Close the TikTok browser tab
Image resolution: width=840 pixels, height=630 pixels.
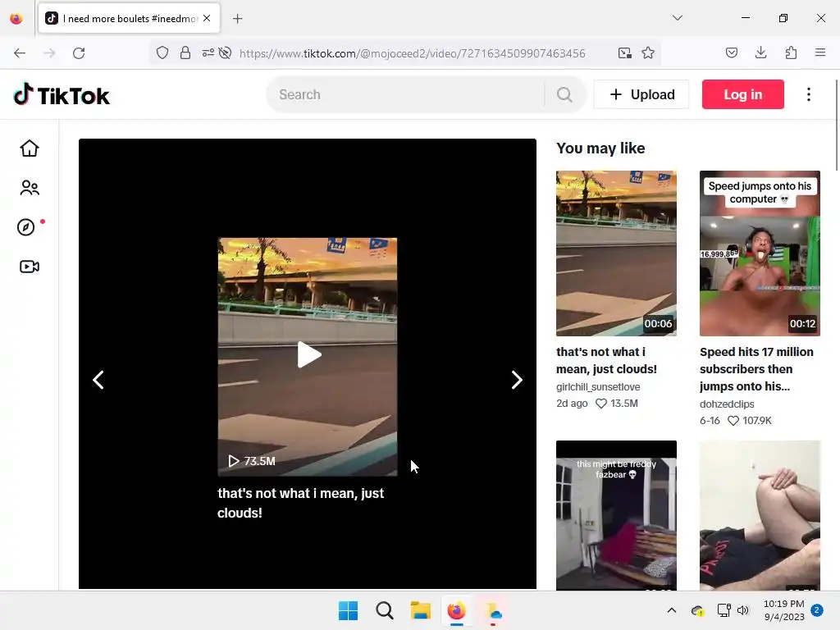click(x=207, y=18)
